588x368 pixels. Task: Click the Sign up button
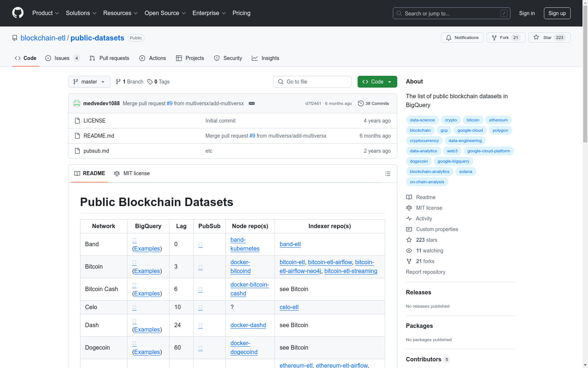coord(557,13)
